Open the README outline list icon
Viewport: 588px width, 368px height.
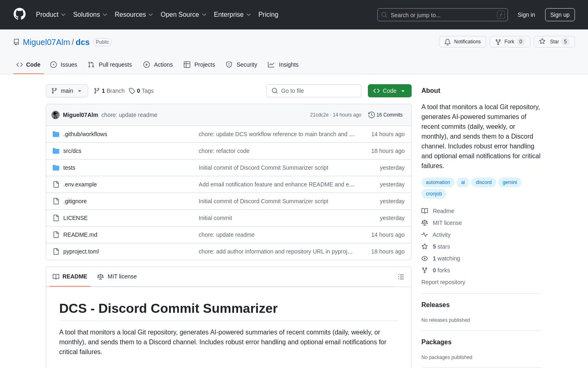(x=401, y=277)
